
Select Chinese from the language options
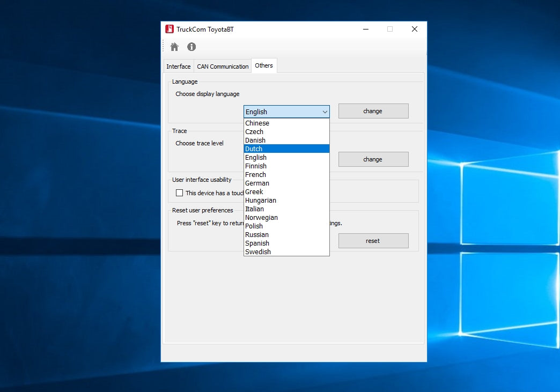coord(286,123)
